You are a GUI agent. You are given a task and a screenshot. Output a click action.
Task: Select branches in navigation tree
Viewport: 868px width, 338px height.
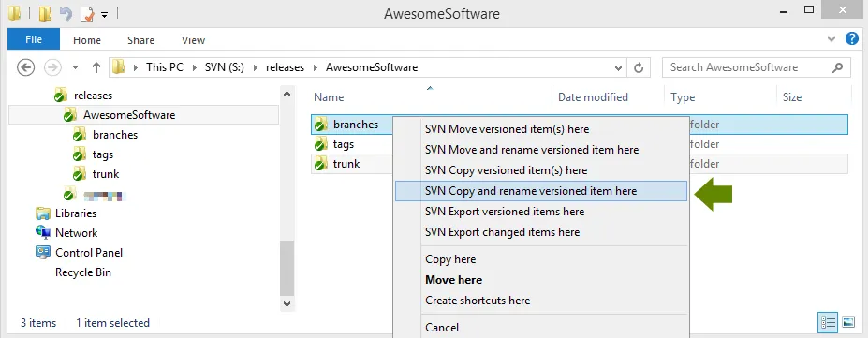(x=115, y=135)
